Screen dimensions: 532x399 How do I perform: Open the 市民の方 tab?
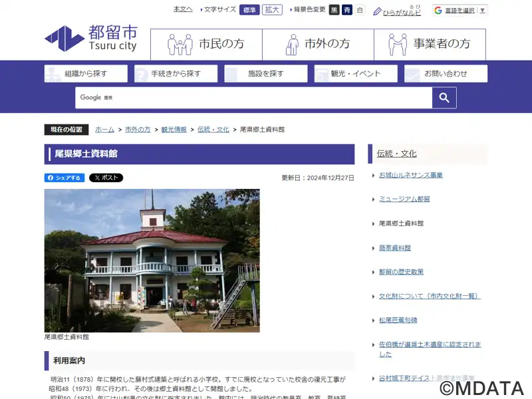click(x=206, y=45)
